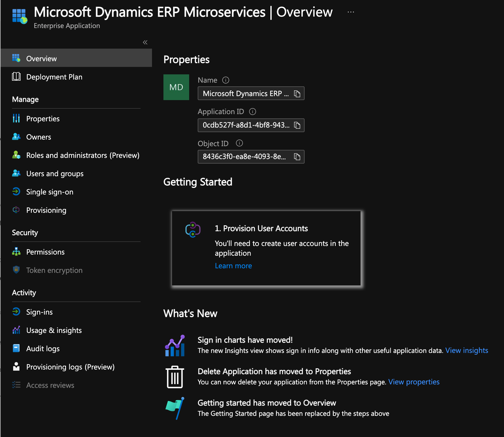This screenshot has height=437, width=504.
Task: Click the Permissions hierarchy icon
Action: [x=16, y=251]
